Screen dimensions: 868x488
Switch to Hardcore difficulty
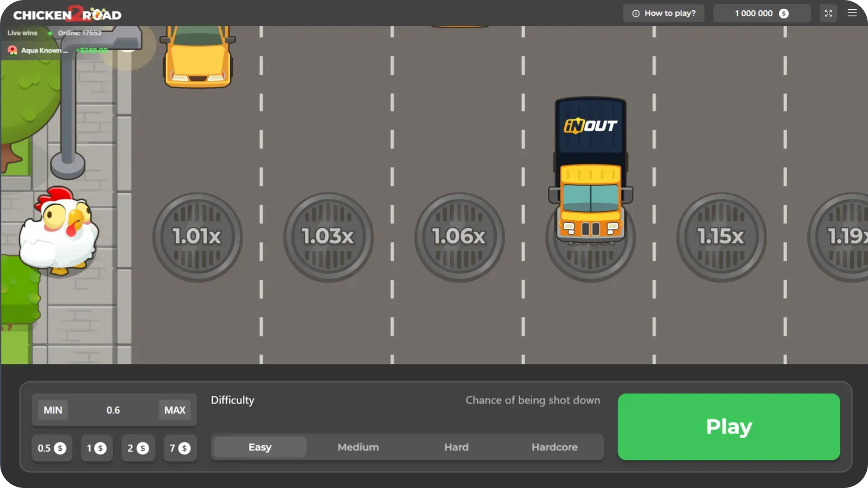point(554,447)
